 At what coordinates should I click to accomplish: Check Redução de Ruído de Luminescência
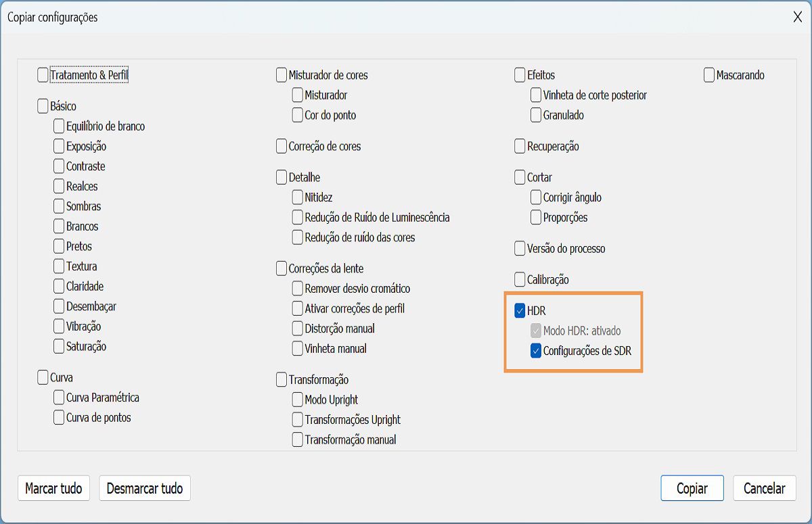tap(296, 218)
